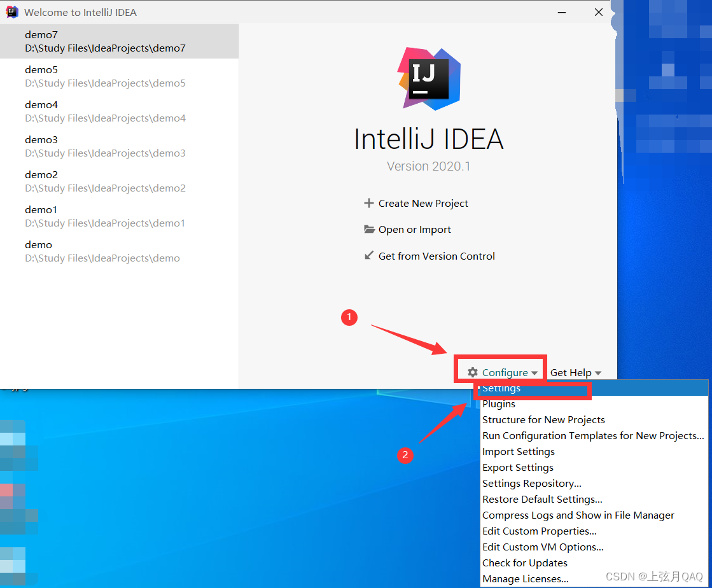Open recent project demo7

coord(119,41)
